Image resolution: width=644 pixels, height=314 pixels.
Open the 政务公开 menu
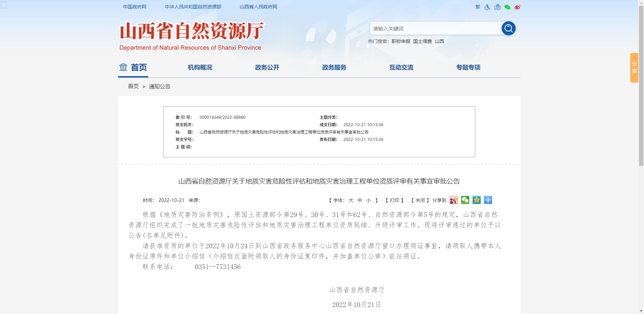coord(267,67)
